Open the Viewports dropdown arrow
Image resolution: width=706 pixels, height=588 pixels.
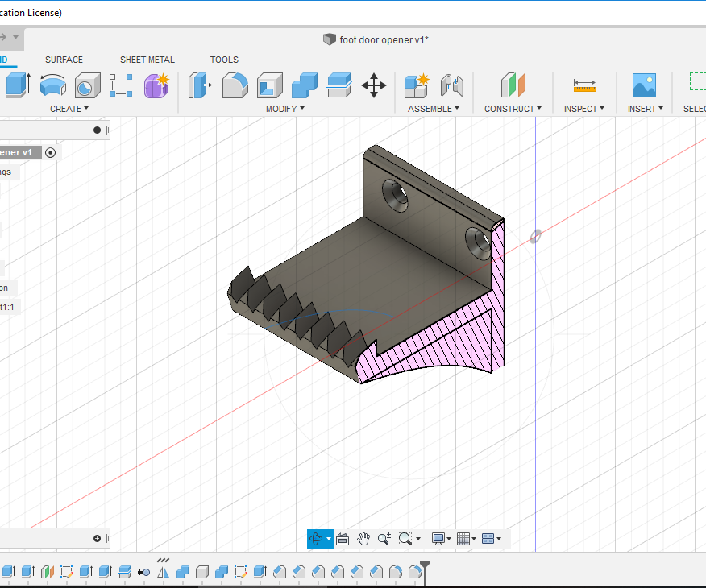coord(499,539)
